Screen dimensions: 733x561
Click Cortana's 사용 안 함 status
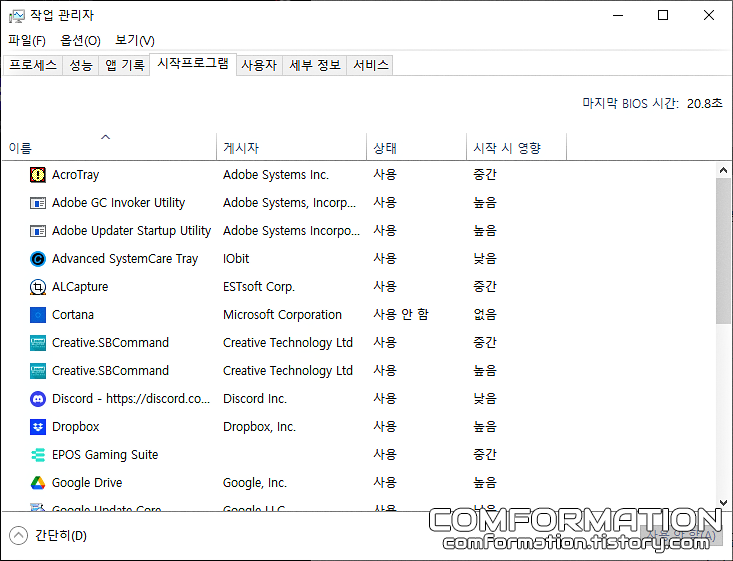pos(401,315)
